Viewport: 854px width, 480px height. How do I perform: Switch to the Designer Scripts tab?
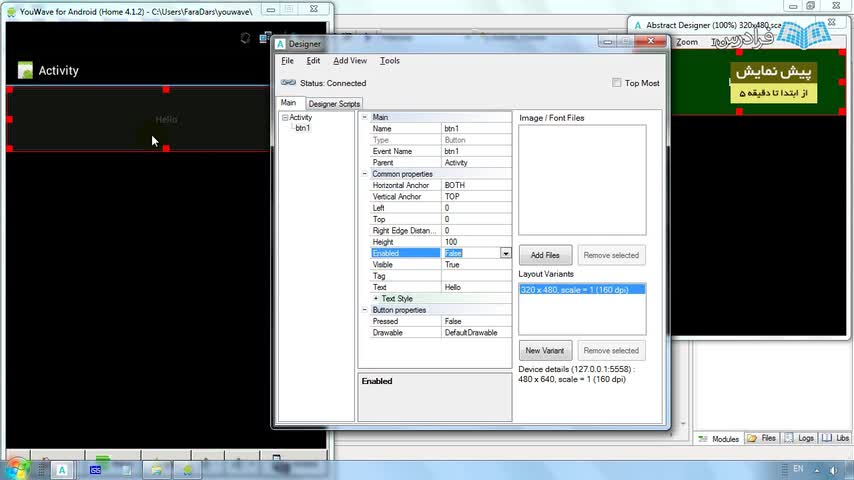(334, 104)
